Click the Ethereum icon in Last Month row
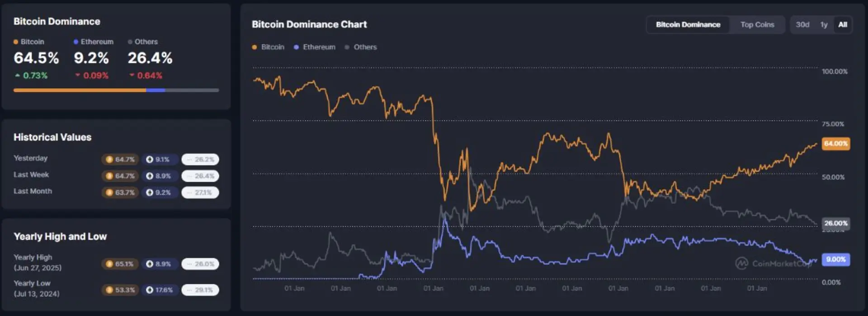The image size is (868, 316). pyautogui.click(x=150, y=192)
